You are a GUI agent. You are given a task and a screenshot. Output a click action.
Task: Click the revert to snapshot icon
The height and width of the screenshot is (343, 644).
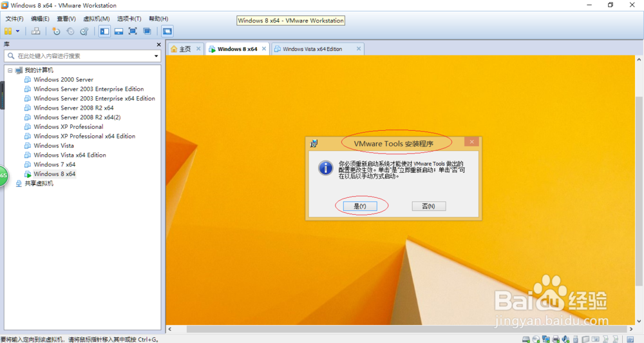click(70, 31)
